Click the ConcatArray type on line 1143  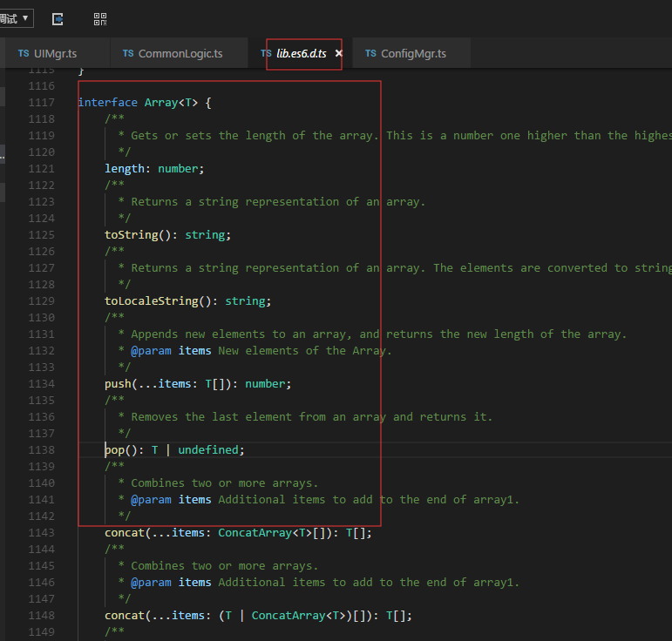tap(255, 533)
